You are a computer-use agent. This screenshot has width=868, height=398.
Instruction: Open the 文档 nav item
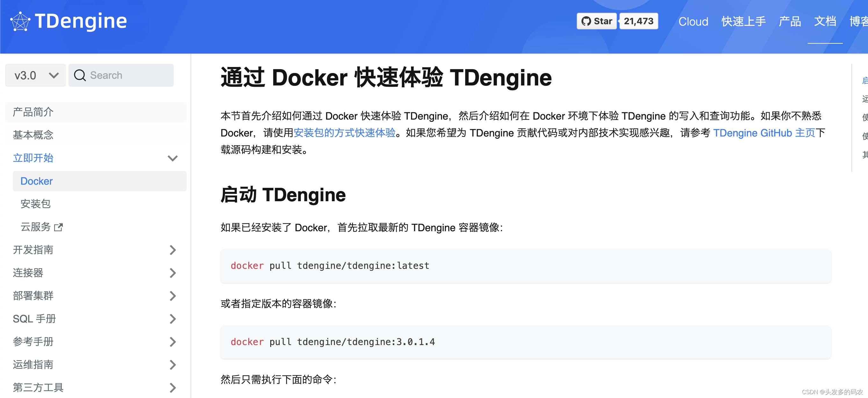point(825,22)
